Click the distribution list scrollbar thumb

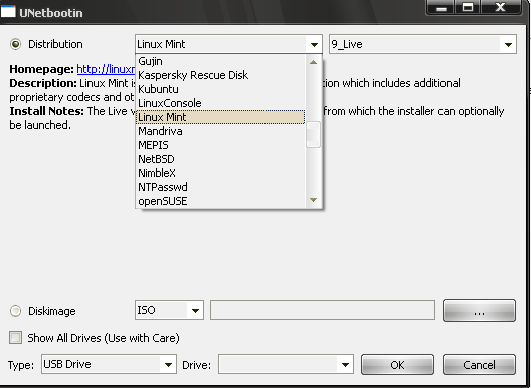pyautogui.click(x=314, y=134)
